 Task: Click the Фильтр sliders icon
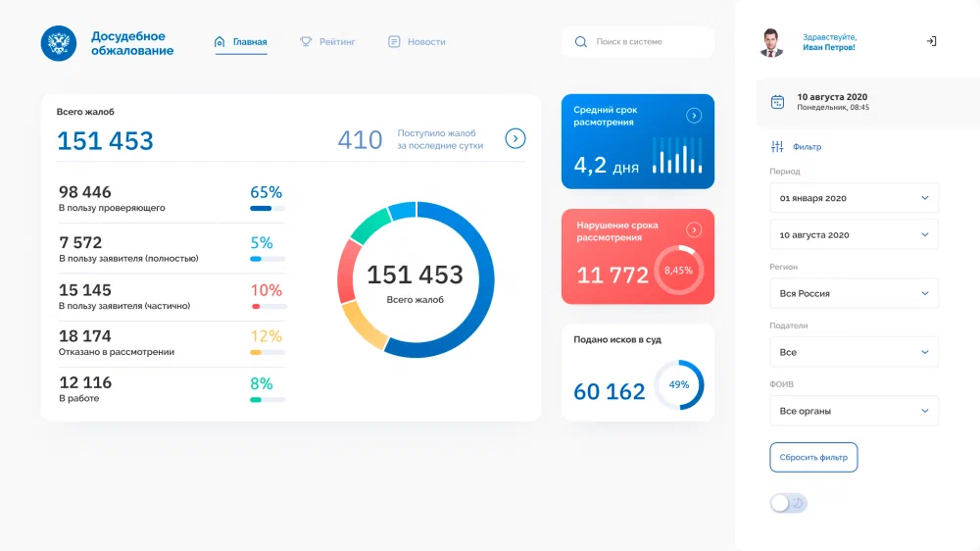(x=777, y=146)
